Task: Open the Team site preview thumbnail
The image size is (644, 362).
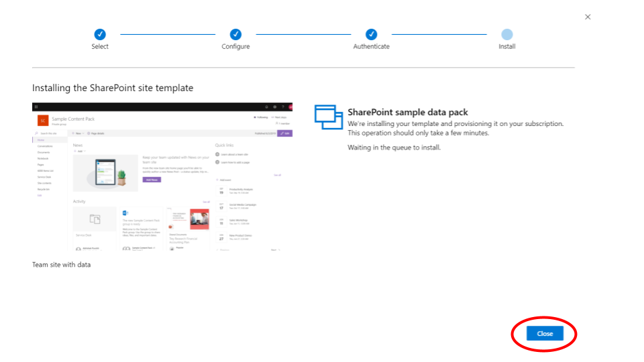Action: tap(162, 177)
